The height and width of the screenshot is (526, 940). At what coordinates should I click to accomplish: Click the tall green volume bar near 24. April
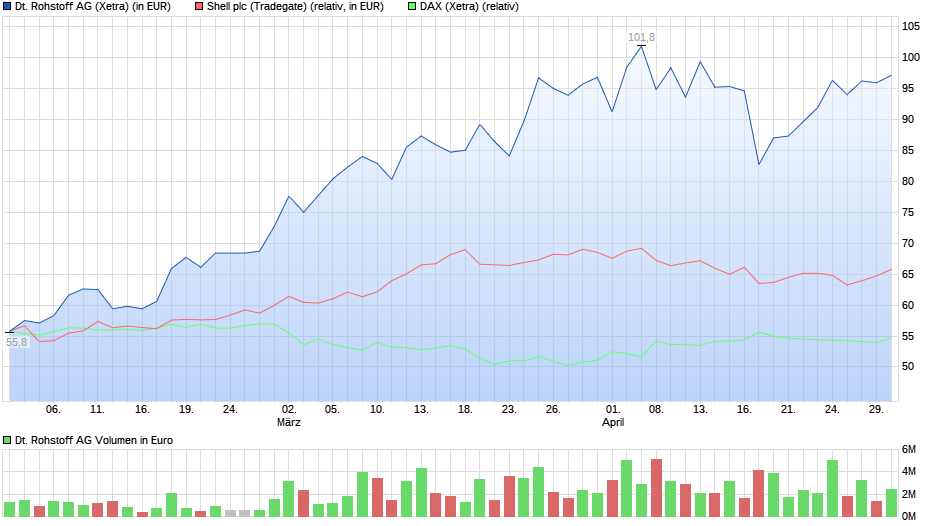coord(832,489)
